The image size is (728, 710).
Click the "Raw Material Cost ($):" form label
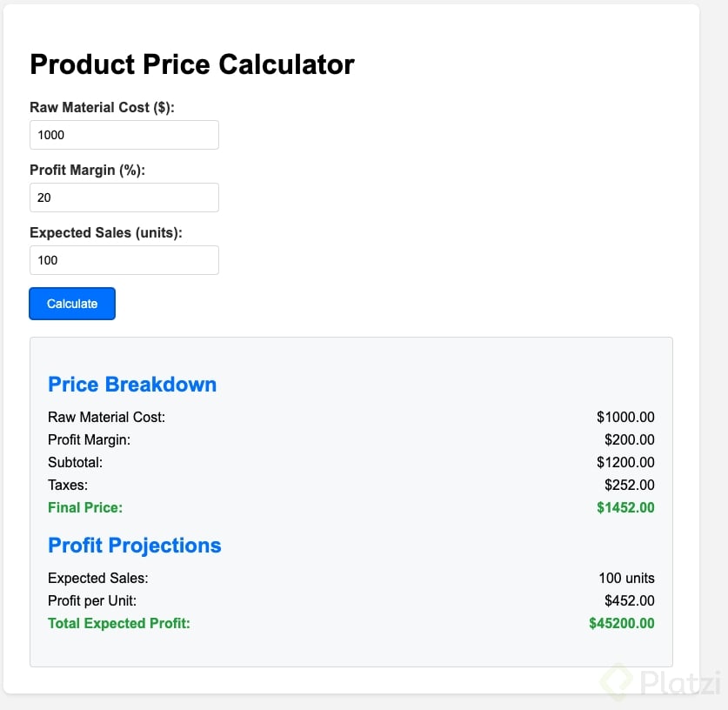[x=102, y=107]
